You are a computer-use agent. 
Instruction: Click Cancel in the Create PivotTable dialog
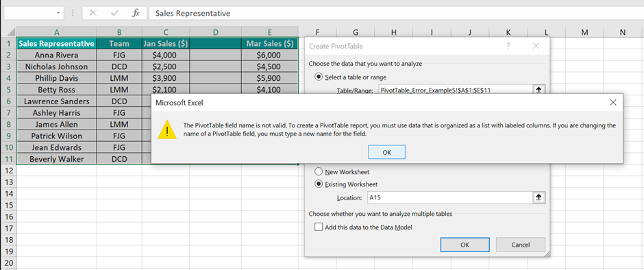(x=521, y=245)
